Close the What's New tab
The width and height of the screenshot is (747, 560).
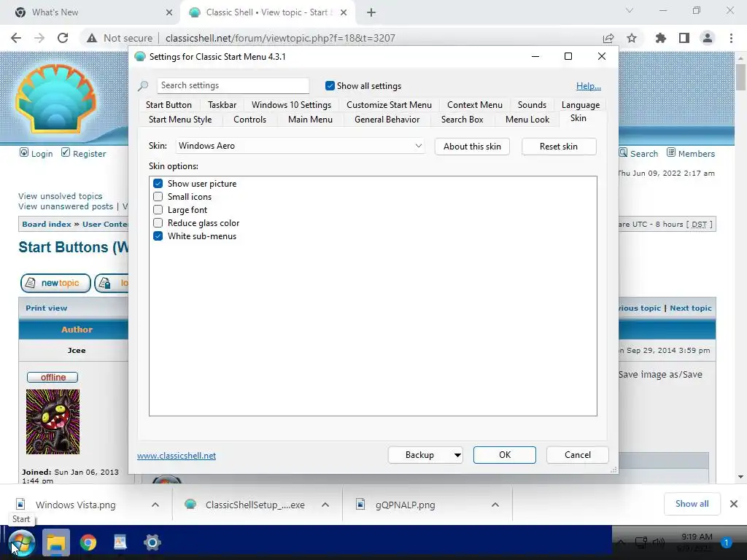click(169, 13)
